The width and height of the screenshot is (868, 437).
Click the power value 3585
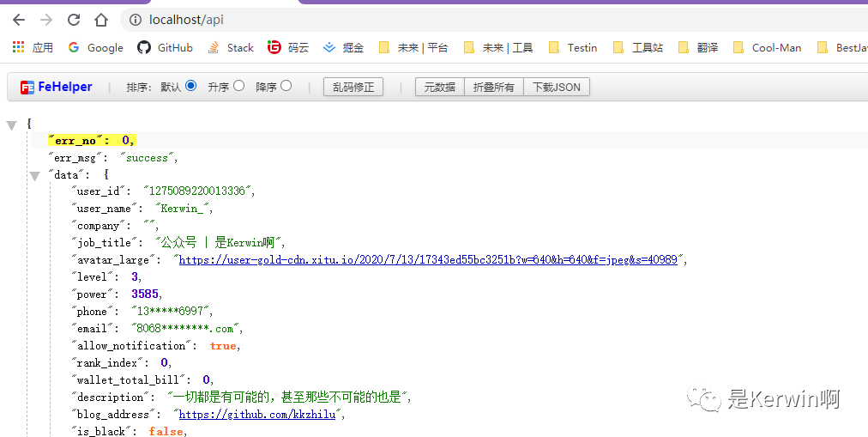pyautogui.click(x=145, y=294)
